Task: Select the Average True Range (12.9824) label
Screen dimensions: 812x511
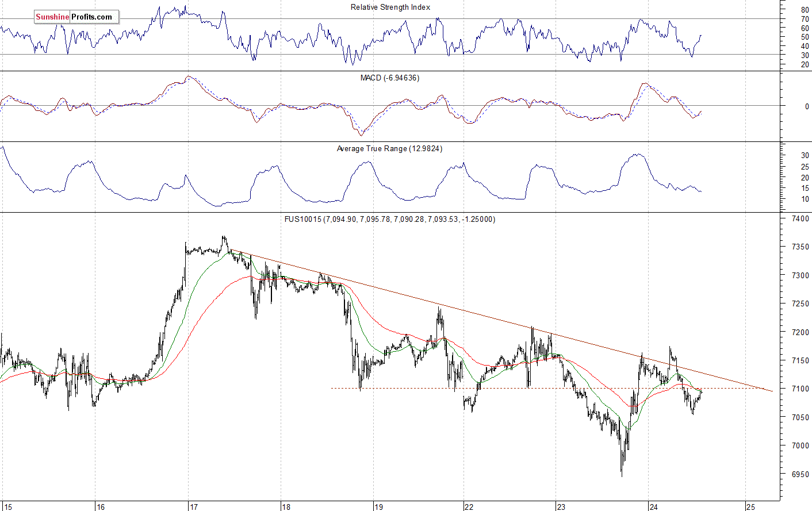Action: point(389,148)
